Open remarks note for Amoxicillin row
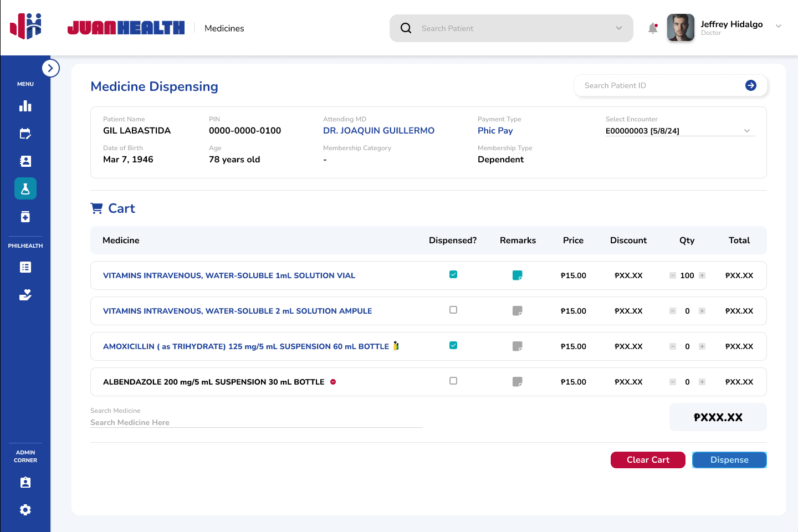Image resolution: width=798 pixels, height=532 pixels. 518,346
